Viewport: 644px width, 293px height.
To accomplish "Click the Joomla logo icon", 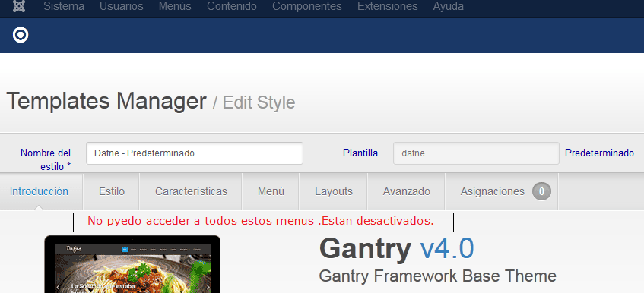I will (19, 6).
